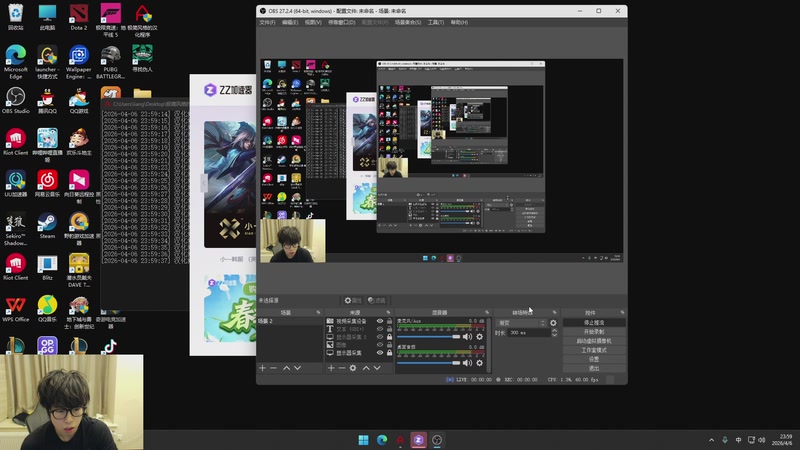Viewport: 800px width, 450px height.
Task: Mute the 麦克风/Aux speaker icon
Action: (x=467, y=337)
